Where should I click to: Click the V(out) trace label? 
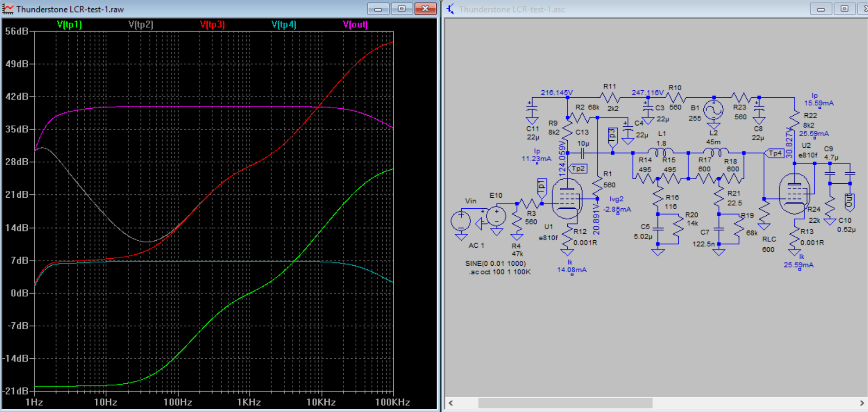[355, 25]
